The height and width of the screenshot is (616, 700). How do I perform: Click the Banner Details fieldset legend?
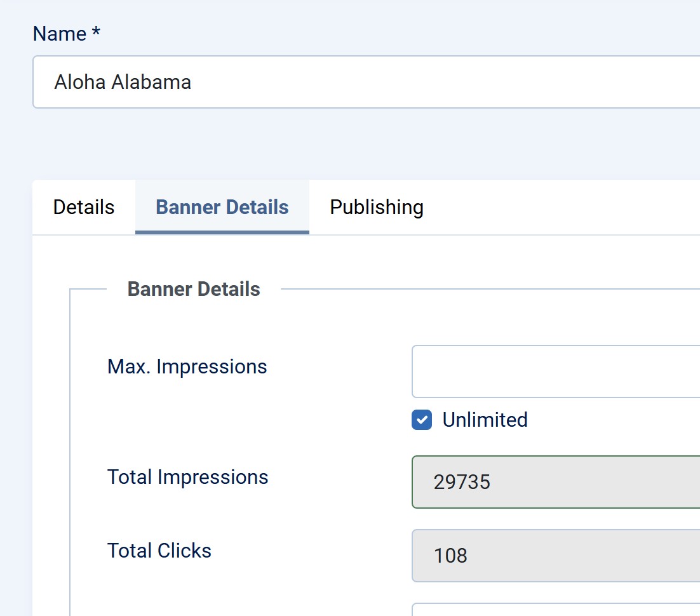coord(194,289)
